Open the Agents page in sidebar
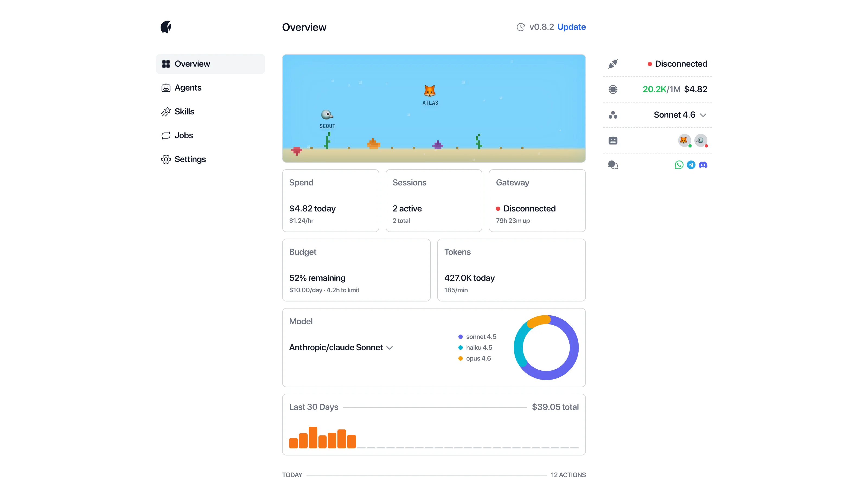The width and height of the screenshot is (868, 488). [x=188, y=88]
